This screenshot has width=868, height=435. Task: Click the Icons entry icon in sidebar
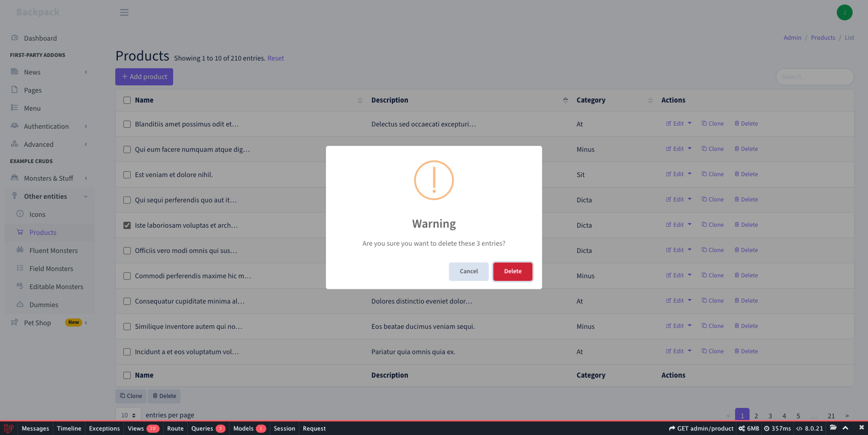20,214
